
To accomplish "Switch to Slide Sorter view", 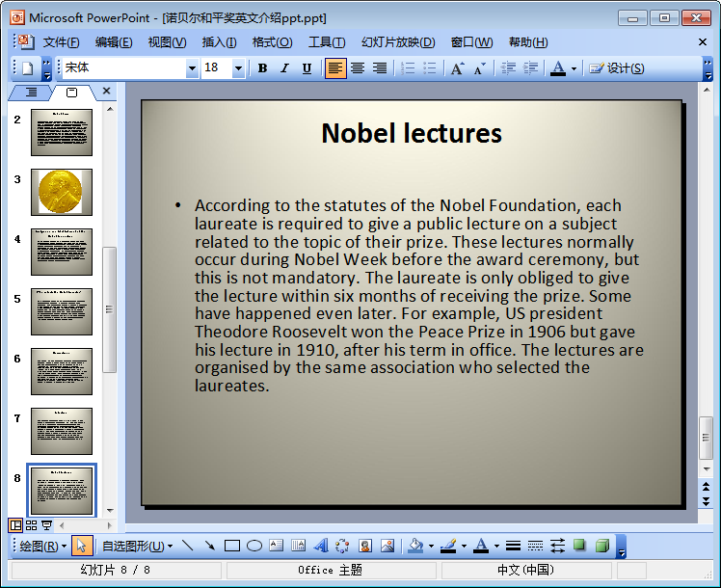I will [31, 525].
